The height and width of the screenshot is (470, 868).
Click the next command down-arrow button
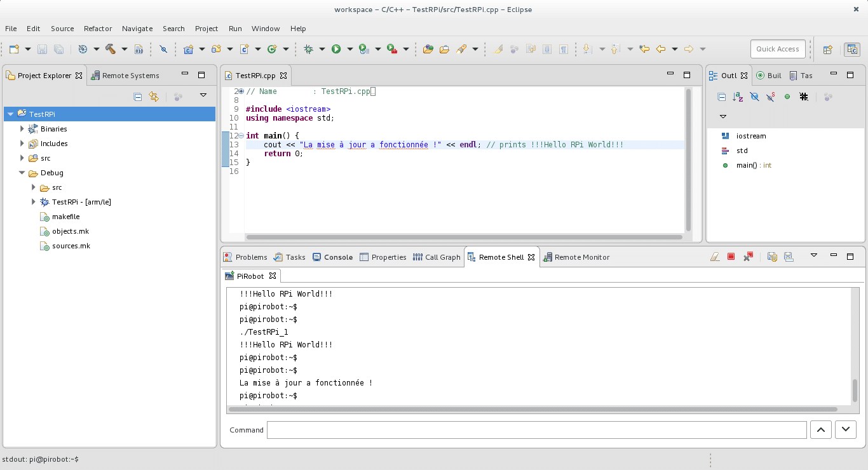pyautogui.click(x=846, y=430)
